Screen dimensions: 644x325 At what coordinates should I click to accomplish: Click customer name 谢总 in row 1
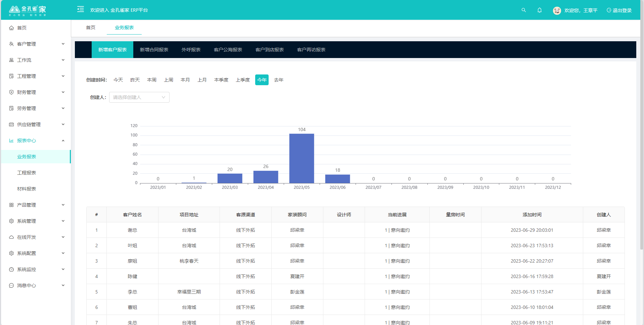tap(132, 230)
